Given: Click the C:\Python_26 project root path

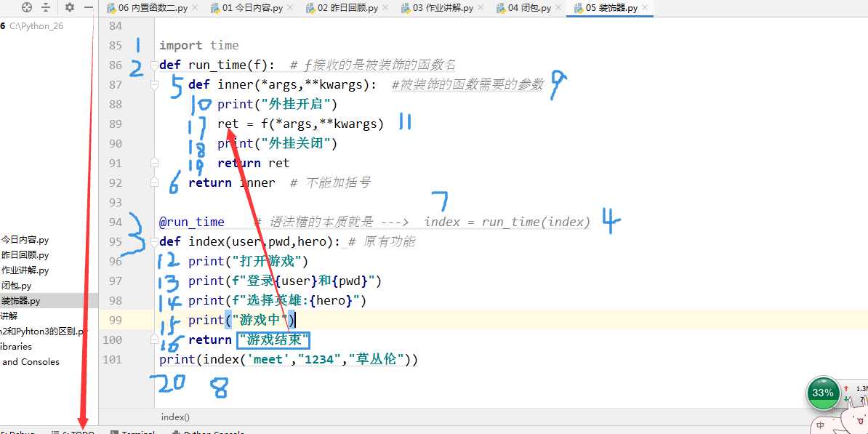Looking at the screenshot, I should coord(36,26).
